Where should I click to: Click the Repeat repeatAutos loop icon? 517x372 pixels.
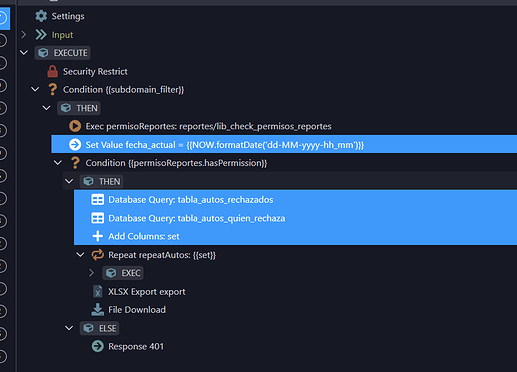coord(98,255)
